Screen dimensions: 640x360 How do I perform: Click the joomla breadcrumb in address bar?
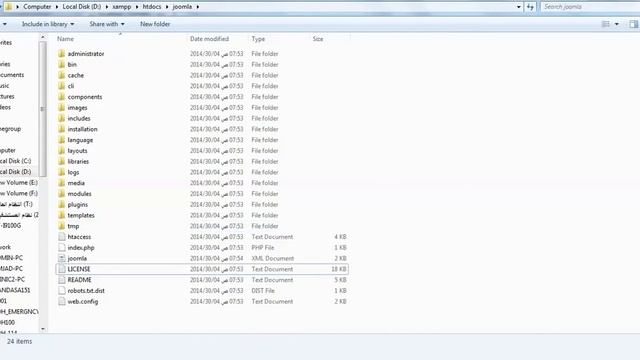point(182,7)
